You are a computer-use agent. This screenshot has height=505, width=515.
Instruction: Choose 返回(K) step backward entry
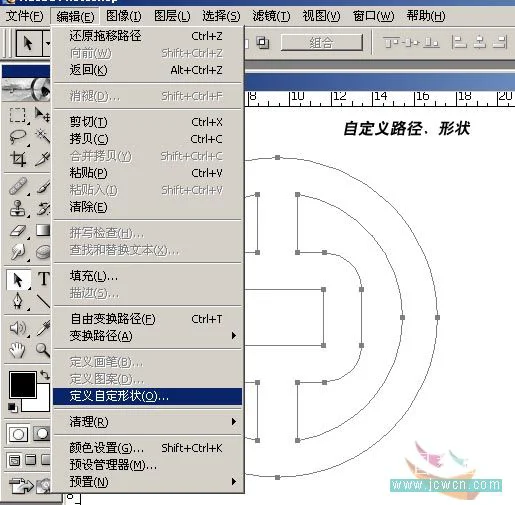point(147,70)
